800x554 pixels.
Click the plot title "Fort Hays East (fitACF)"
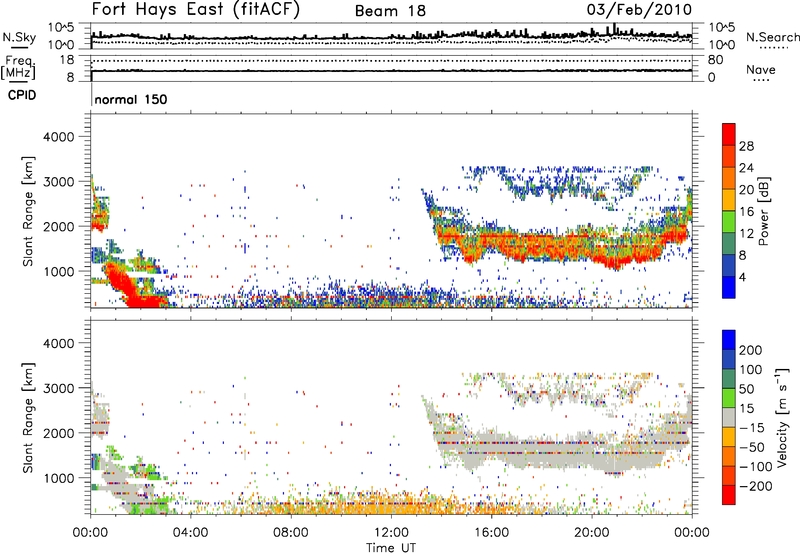click(x=195, y=9)
